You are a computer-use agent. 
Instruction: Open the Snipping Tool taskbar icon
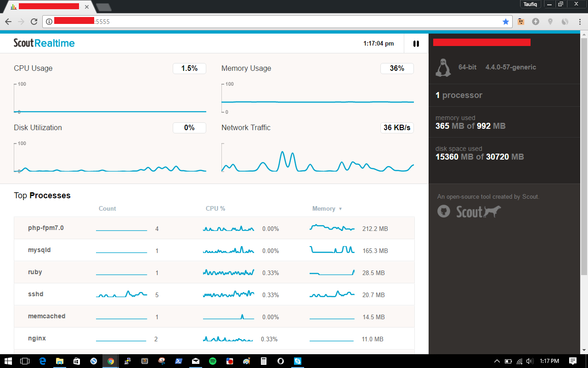pyautogui.click(x=161, y=361)
